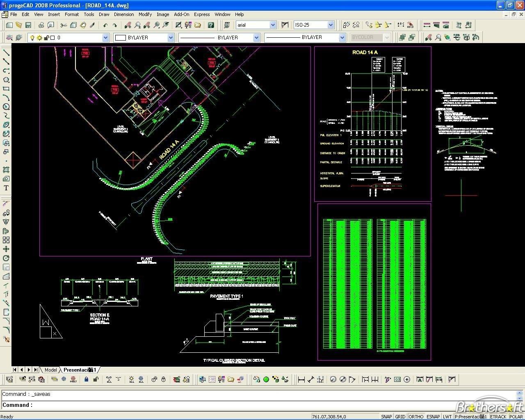The height and width of the screenshot is (420, 525).
Task: Open the BYLAYER color swatch dropdown
Action: coord(171,38)
